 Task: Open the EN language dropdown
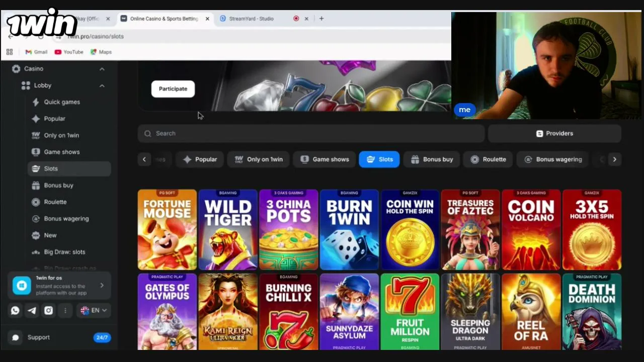point(94,310)
